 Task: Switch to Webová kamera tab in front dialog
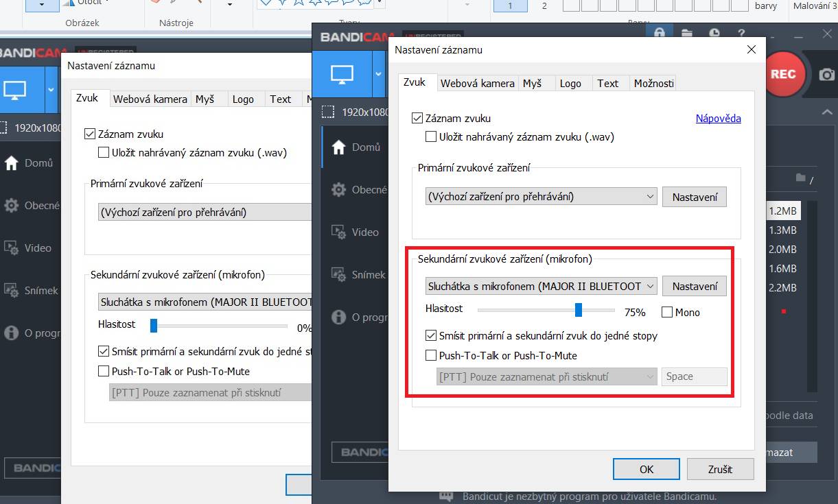(x=478, y=83)
